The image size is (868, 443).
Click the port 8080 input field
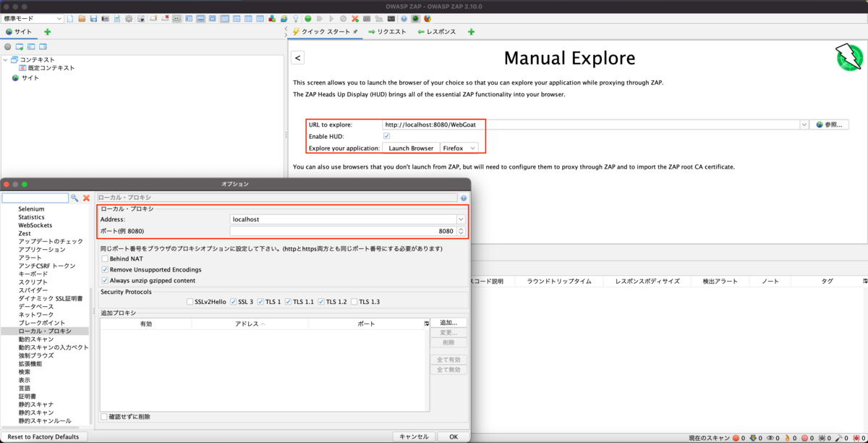[x=343, y=232]
